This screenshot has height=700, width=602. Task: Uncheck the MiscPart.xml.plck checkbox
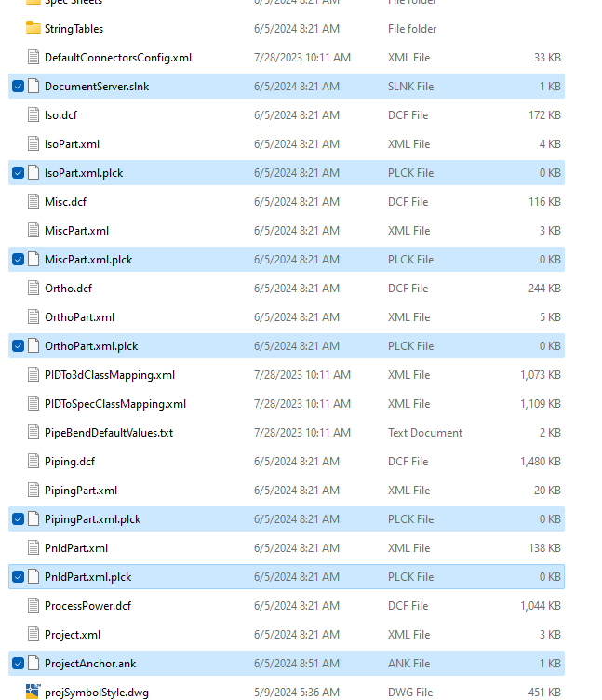click(x=18, y=260)
